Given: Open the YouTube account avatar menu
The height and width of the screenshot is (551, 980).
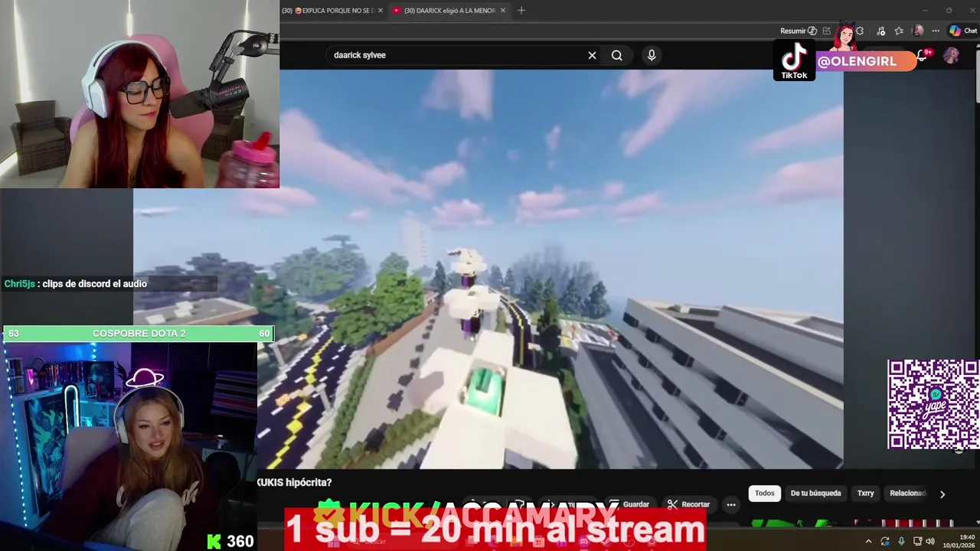Looking at the screenshot, I should point(952,56).
